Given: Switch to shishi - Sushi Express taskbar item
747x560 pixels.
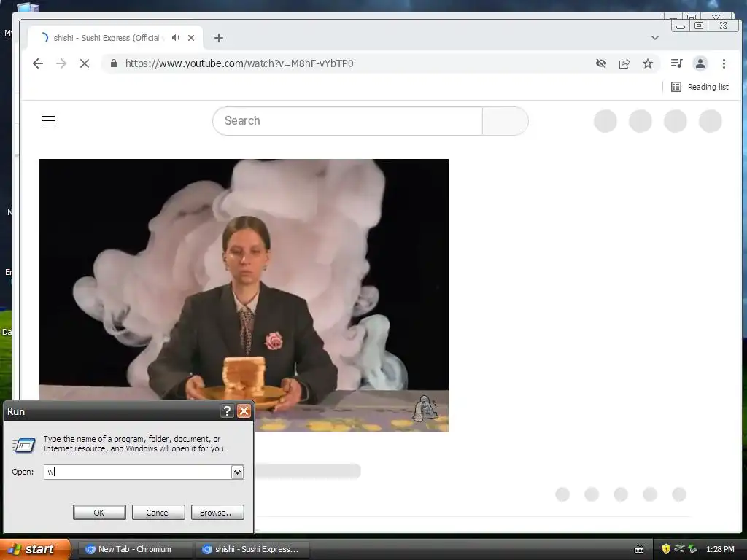Looking at the screenshot, I should (252, 549).
